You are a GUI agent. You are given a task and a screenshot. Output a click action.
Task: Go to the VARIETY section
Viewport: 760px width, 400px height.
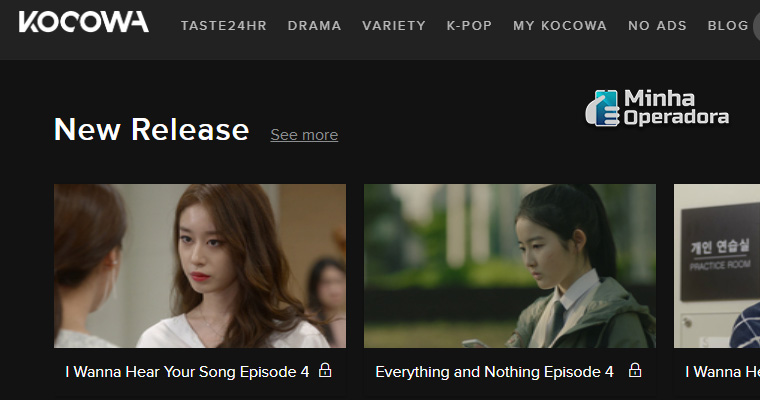394,26
